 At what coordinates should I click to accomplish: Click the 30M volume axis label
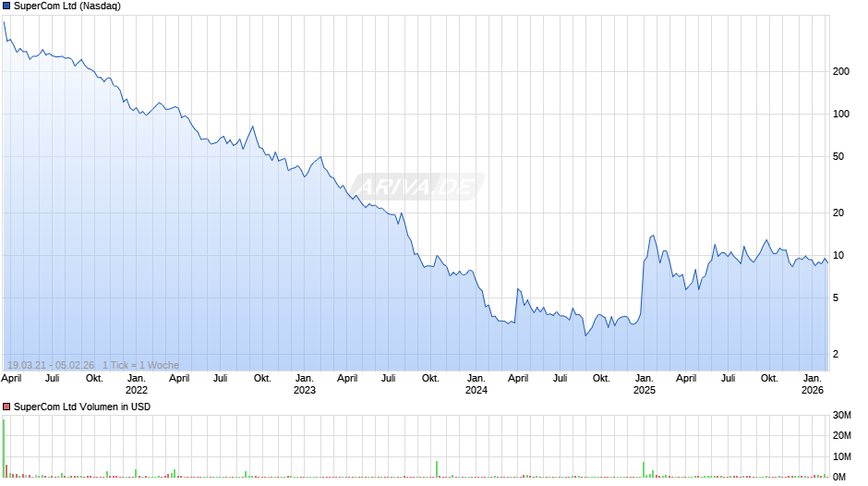tap(842, 415)
